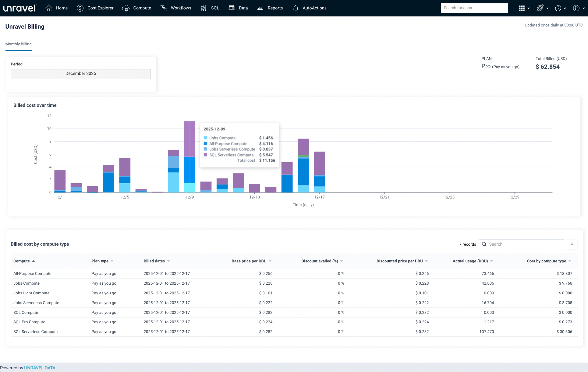Open the UNRAVEL DATA footer link
Image resolution: width=588 pixels, height=372 pixels.
click(x=40, y=368)
